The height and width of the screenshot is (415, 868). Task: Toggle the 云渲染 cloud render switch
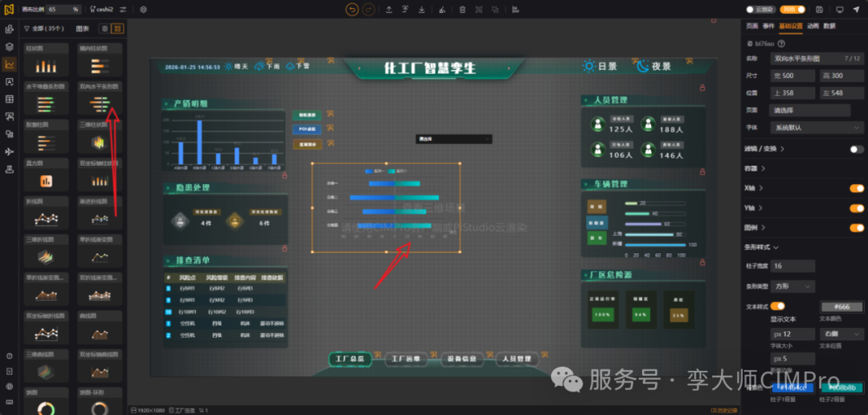[760, 10]
